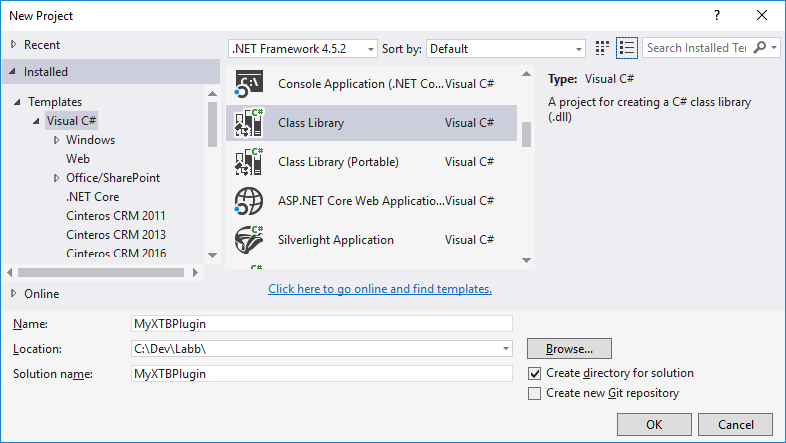Click the go online find templates link

380,289
